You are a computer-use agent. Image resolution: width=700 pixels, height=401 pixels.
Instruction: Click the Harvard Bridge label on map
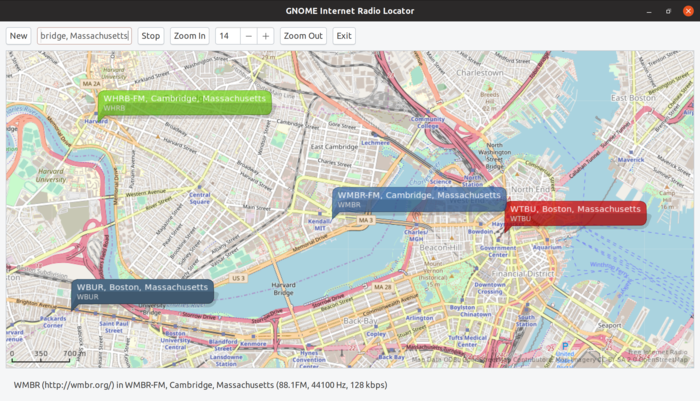284,291
